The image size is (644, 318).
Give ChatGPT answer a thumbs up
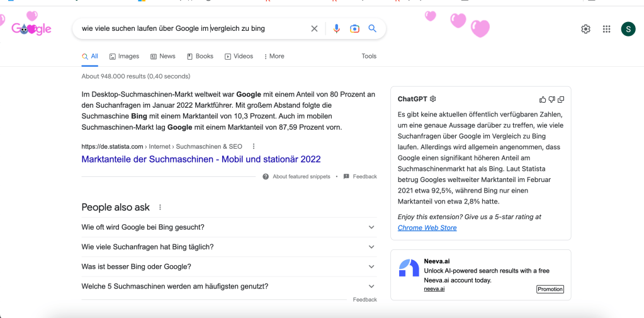pyautogui.click(x=543, y=99)
